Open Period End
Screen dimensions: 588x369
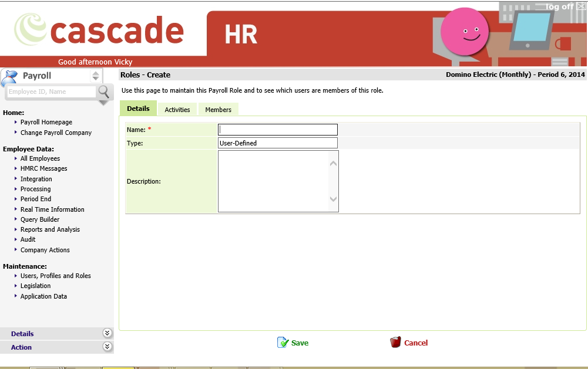pos(36,199)
